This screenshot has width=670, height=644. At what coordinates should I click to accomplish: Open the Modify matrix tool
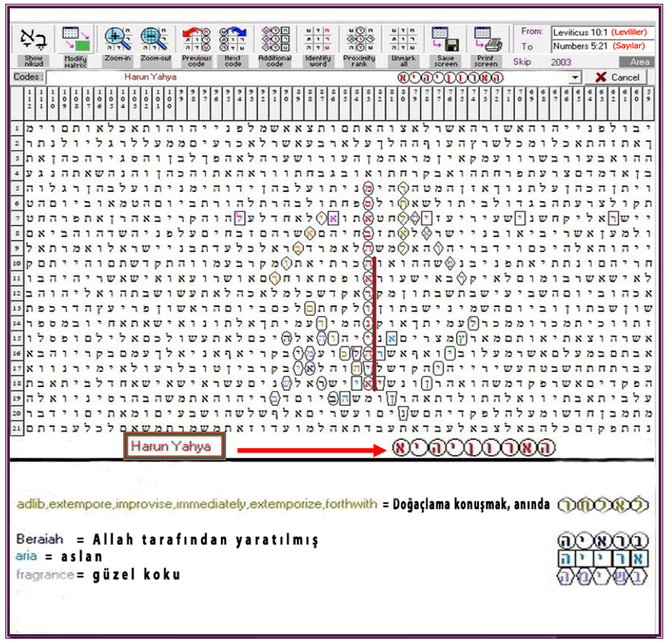(76, 39)
